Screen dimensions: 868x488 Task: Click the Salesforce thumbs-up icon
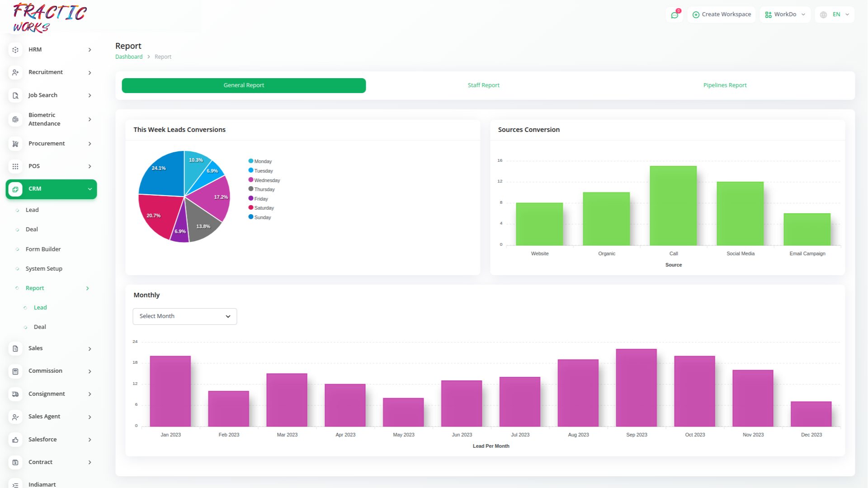point(15,440)
